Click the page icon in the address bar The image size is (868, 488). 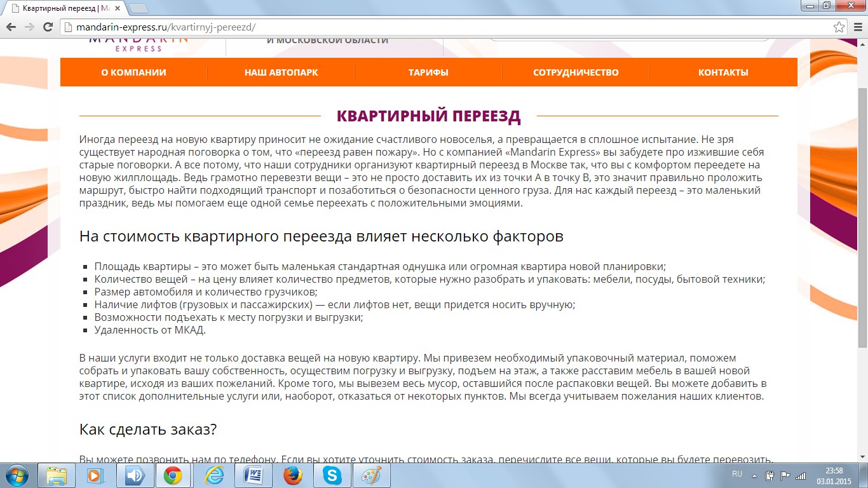coord(69,27)
